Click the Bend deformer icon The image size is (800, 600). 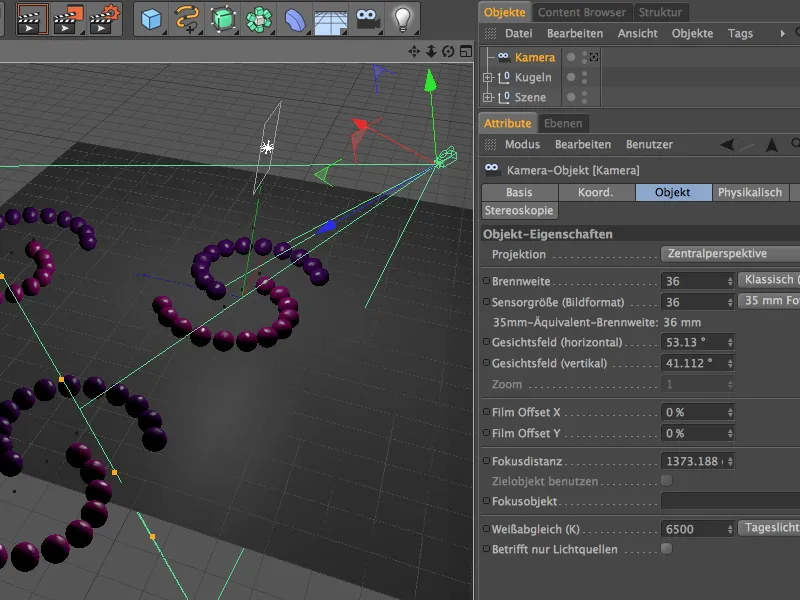294,19
